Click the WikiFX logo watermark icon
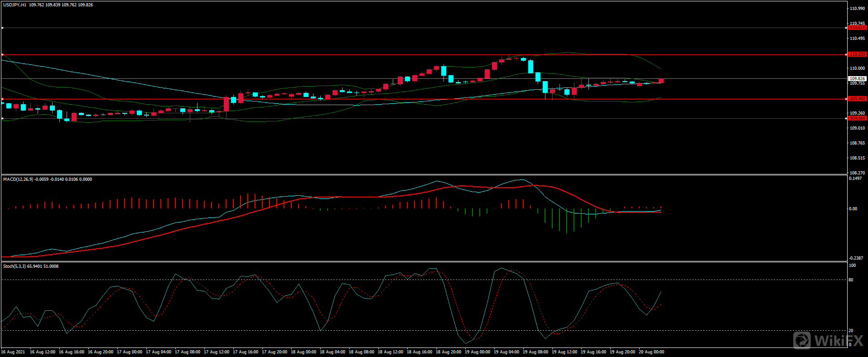 point(802,340)
